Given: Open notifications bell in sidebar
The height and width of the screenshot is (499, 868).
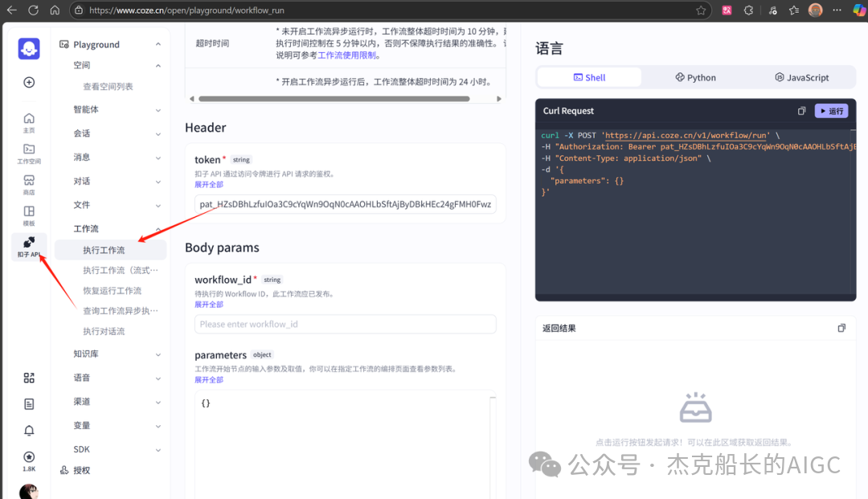Looking at the screenshot, I should click(x=29, y=431).
